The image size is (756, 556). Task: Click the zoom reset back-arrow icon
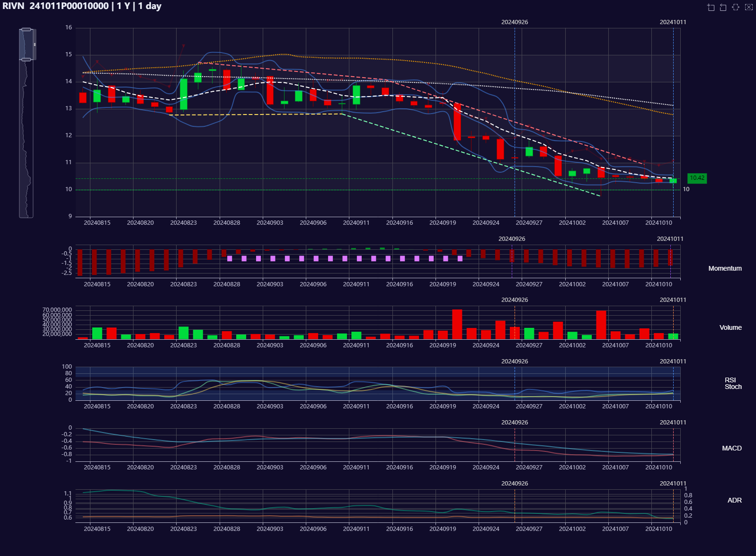click(723, 7)
